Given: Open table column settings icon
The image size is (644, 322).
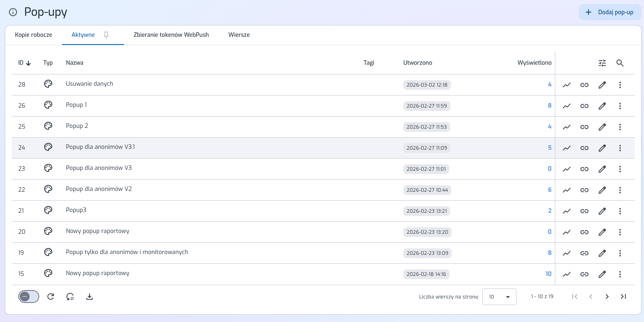Looking at the screenshot, I should (602, 63).
